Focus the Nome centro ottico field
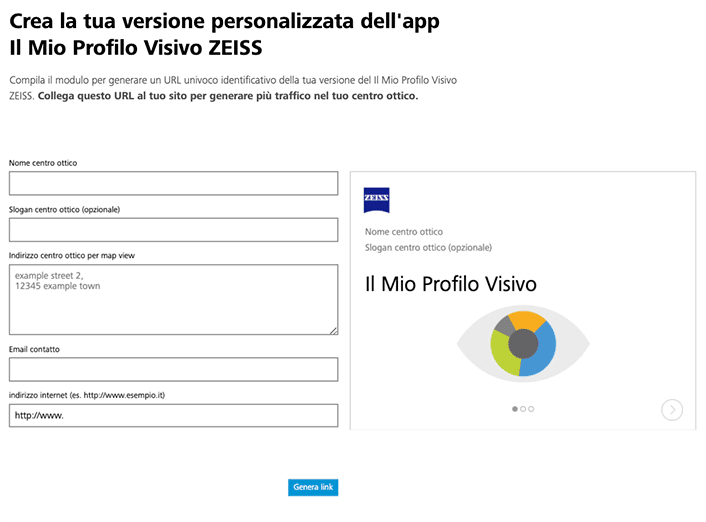Screen dimensions: 706x522 point(173,183)
